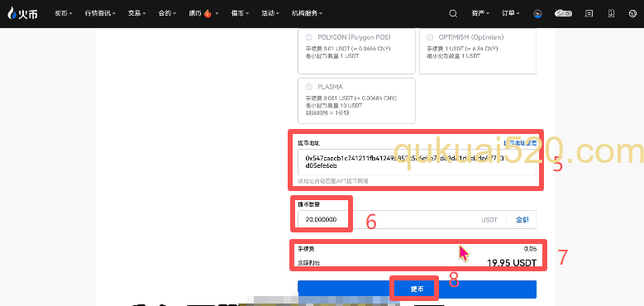Open the 提币地址管理 address management link
This screenshot has height=306, width=644.
pos(520,143)
